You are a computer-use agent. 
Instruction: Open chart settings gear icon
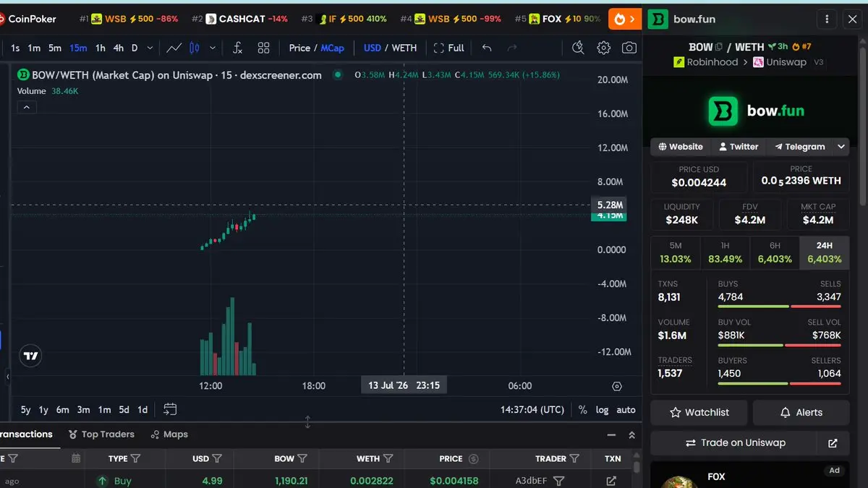point(603,48)
